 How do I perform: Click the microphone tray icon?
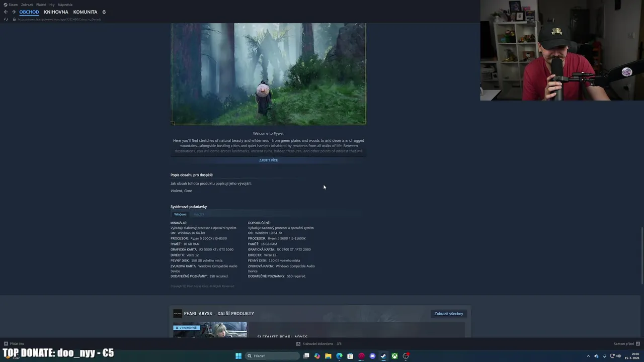click(x=604, y=356)
